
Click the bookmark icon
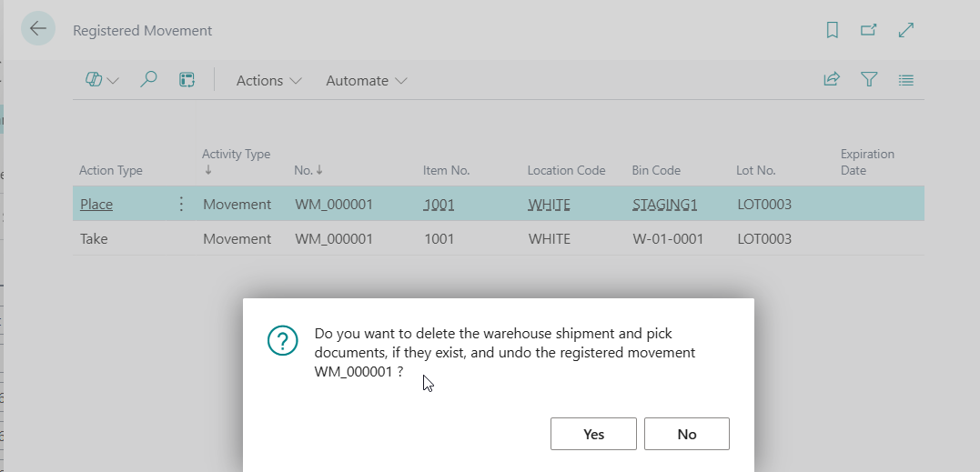pyautogui.click(x=832, y=30)
